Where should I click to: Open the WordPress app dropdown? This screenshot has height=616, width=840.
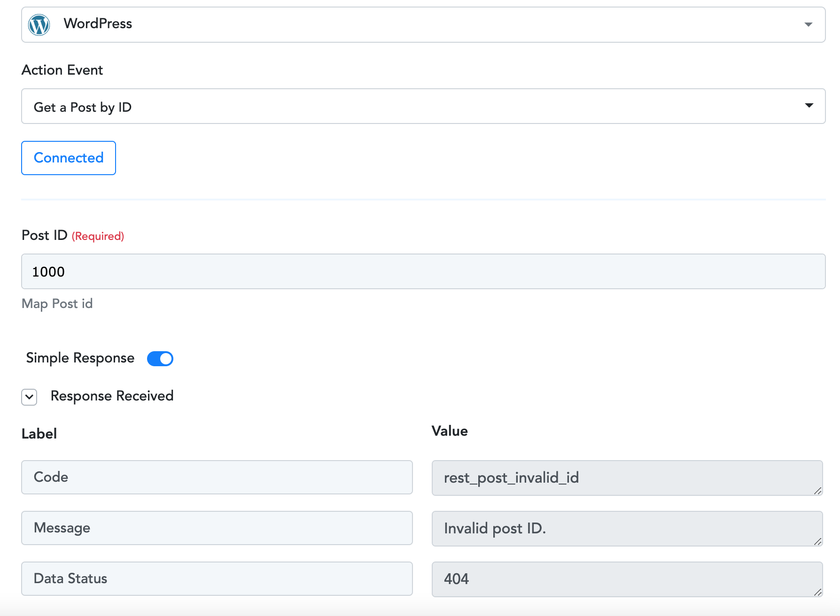tap(423, 24)
